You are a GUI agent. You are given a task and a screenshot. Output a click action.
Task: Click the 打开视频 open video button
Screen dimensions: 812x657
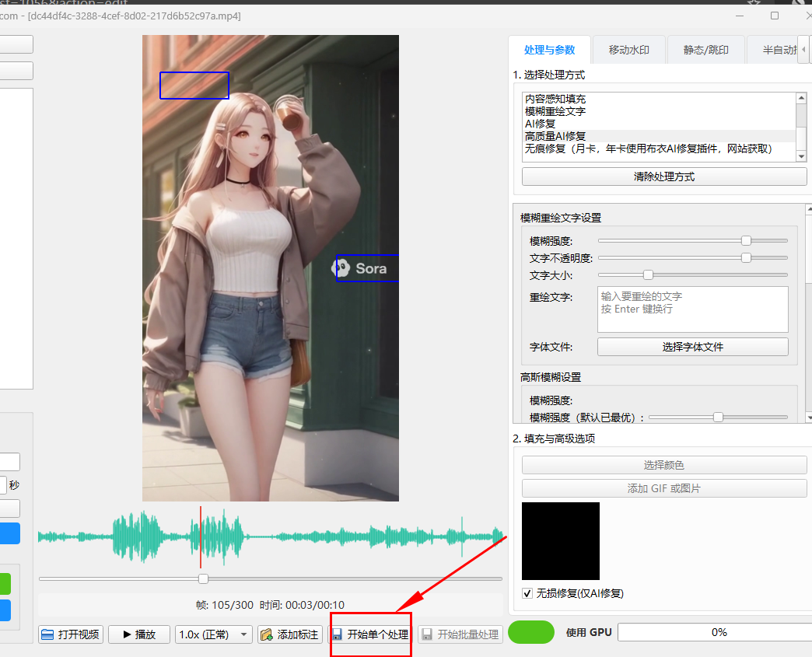(x=71, y=634)
